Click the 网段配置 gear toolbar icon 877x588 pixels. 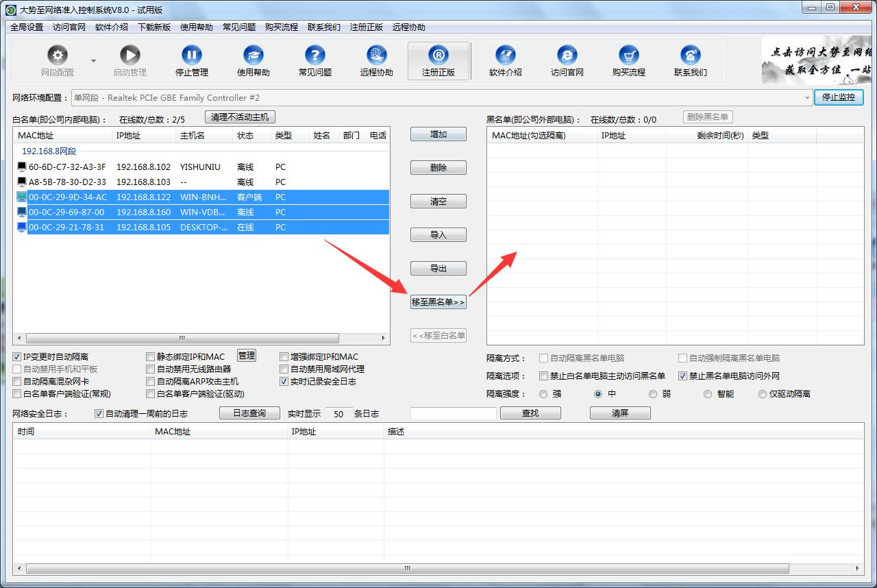58,56
